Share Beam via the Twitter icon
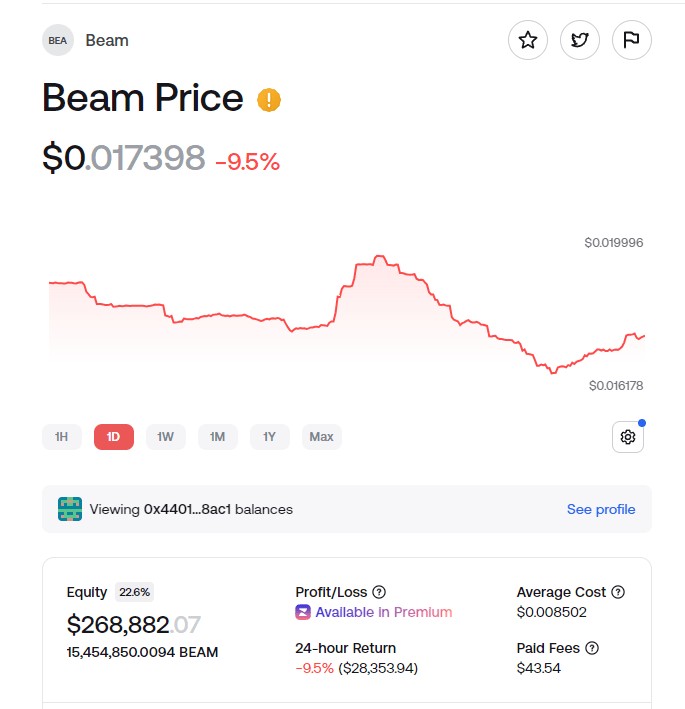The image size is (685, 709). click(580, 40)
